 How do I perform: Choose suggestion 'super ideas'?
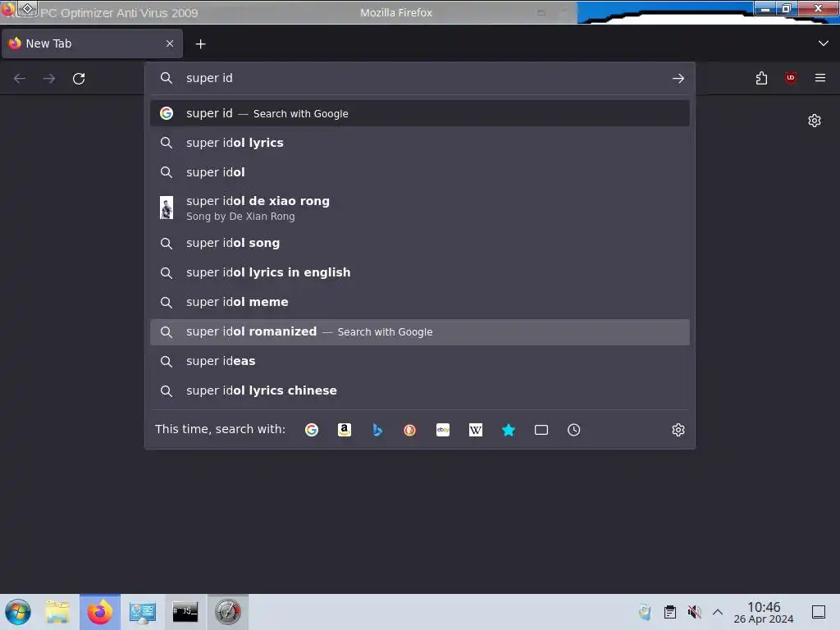coord(420,361)
